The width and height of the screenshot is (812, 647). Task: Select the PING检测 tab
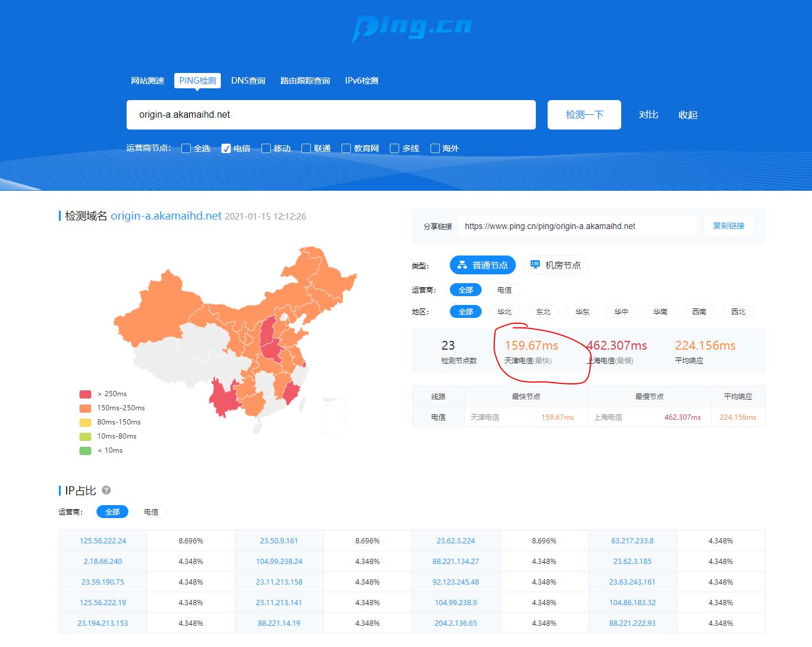click(197, 81)
